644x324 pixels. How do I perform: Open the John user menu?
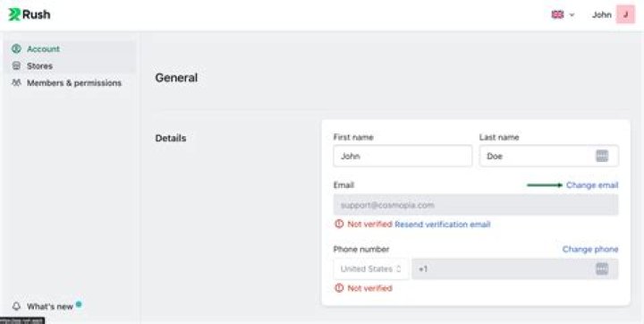pyautogui.click(x=614, y=15)
